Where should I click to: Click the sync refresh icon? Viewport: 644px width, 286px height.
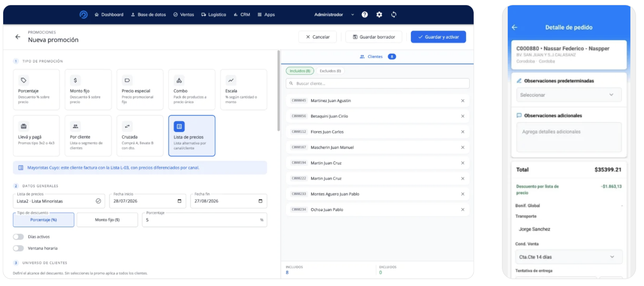pos(394,15)
